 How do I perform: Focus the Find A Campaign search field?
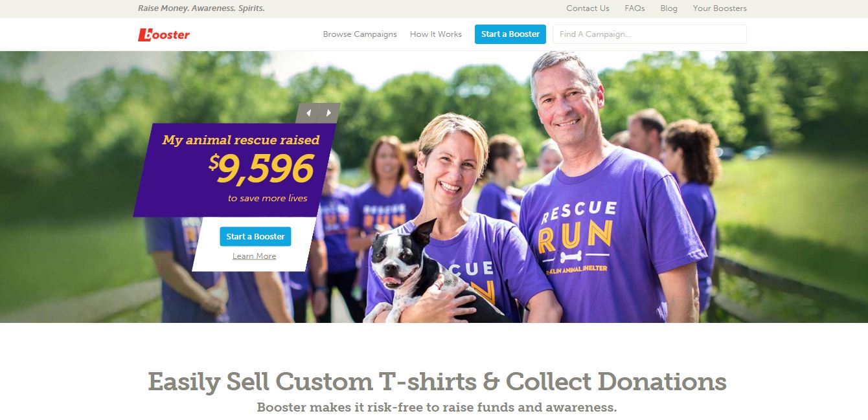click(649, 34)
